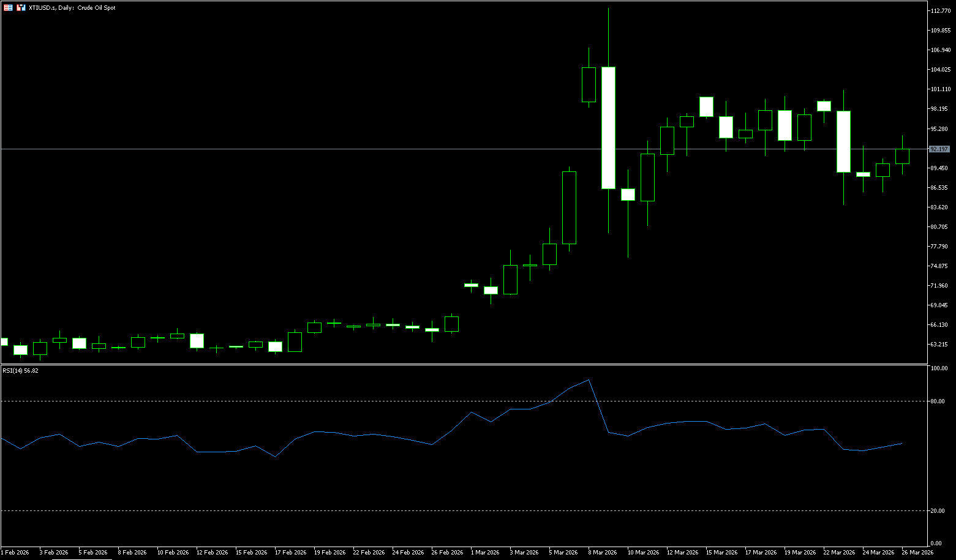
Task: Click the 92.197 current price tag
Action: [939, 149]
